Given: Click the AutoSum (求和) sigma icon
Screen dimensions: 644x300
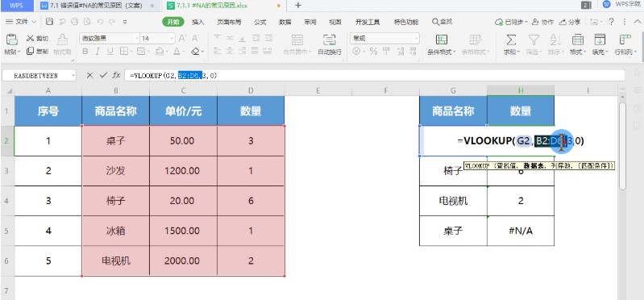Looking at the screenshot, I should pos(510,40).
